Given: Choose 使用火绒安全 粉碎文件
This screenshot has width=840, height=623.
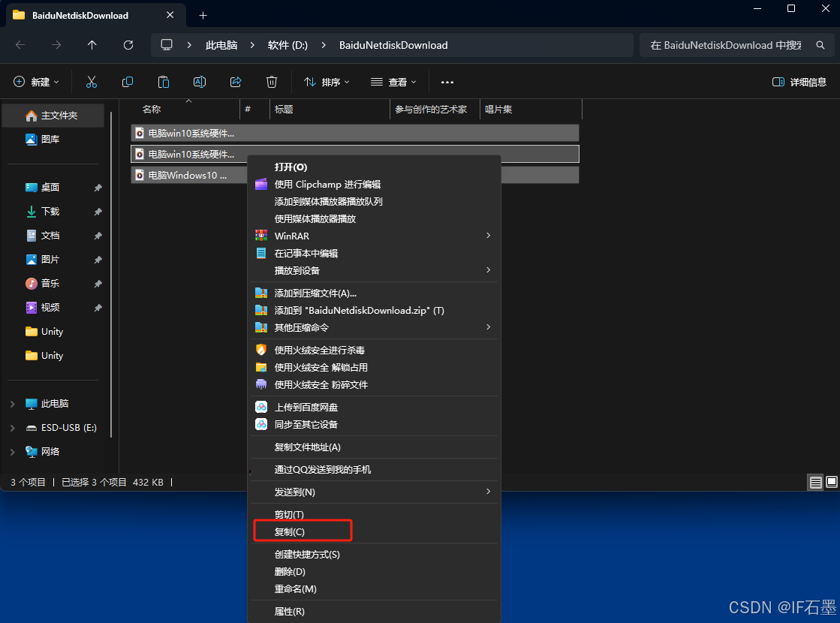Looking at the screenshot, I should pos(374,384).
